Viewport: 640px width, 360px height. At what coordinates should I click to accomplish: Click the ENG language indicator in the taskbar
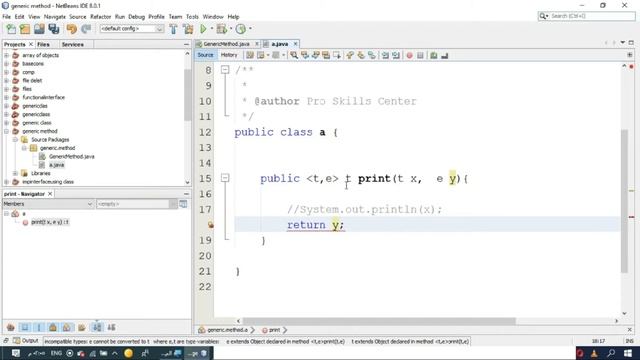56,353
